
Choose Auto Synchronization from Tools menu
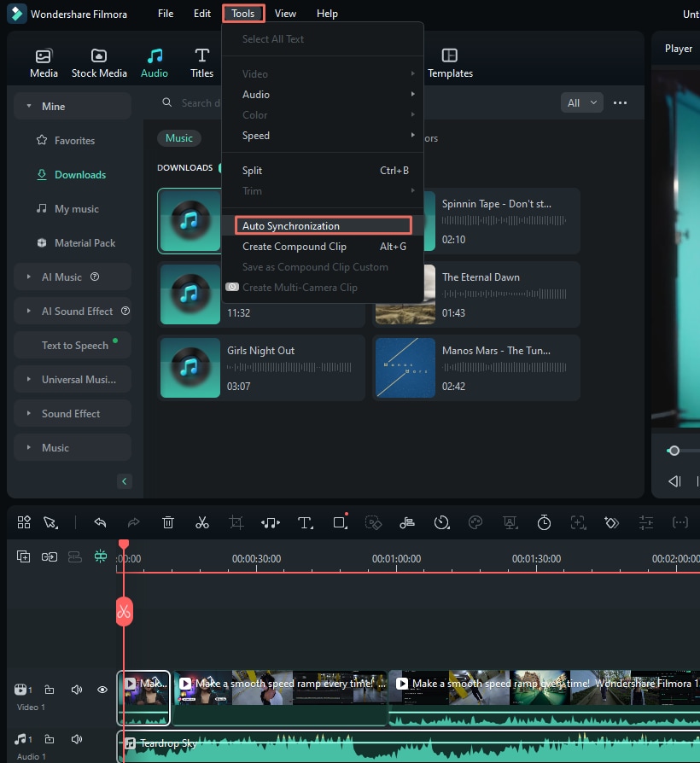coord(324,226)
